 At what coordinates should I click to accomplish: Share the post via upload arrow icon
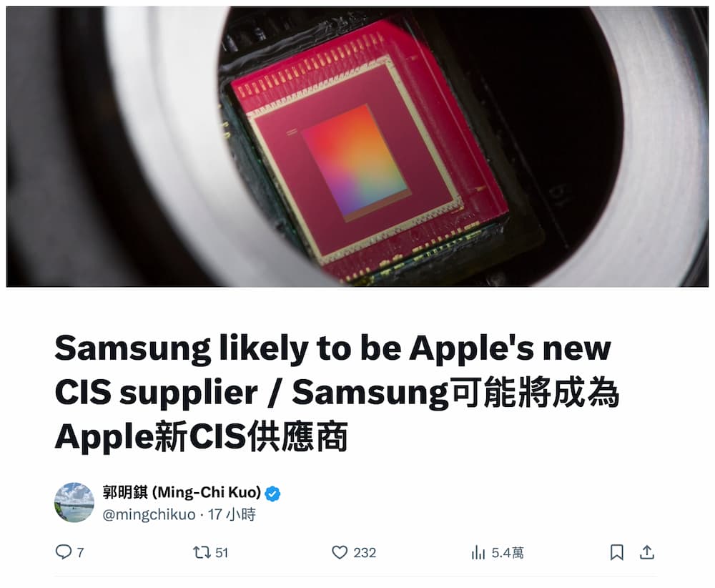coord(647,552)
